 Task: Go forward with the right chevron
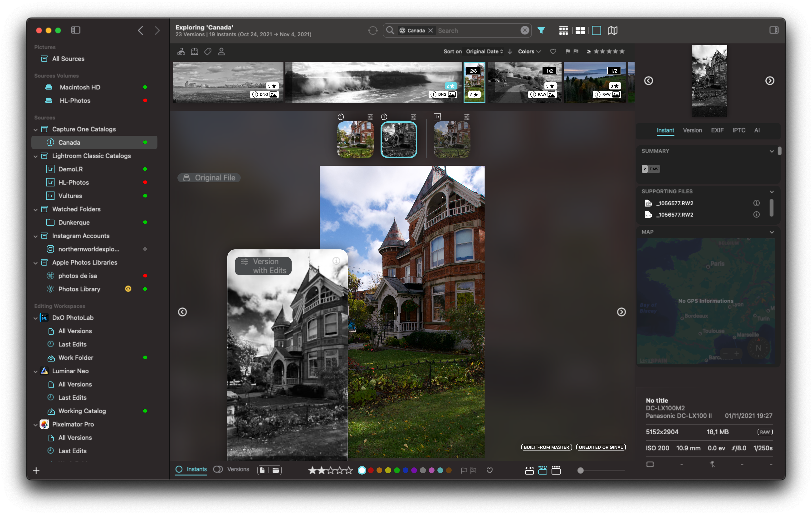pos(157,31)
